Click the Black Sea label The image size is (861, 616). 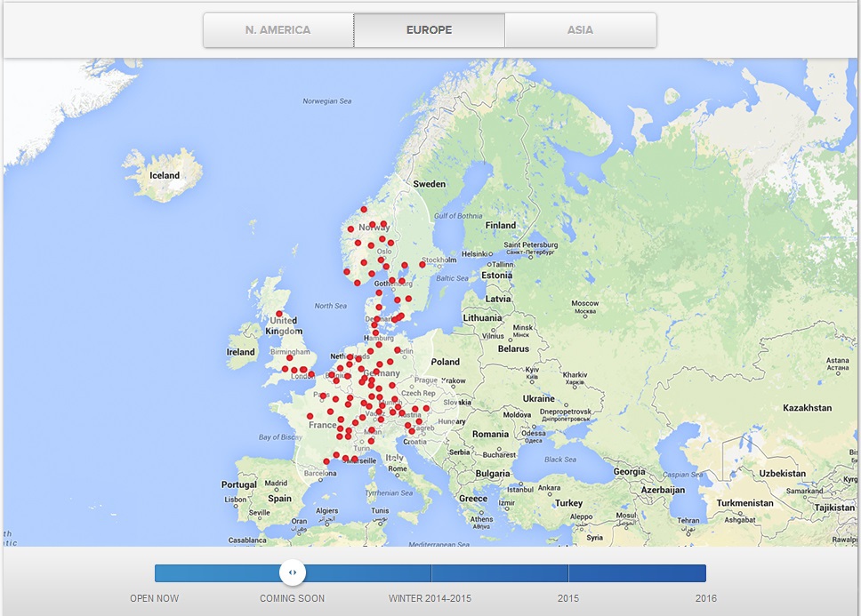tap(560, 460)
